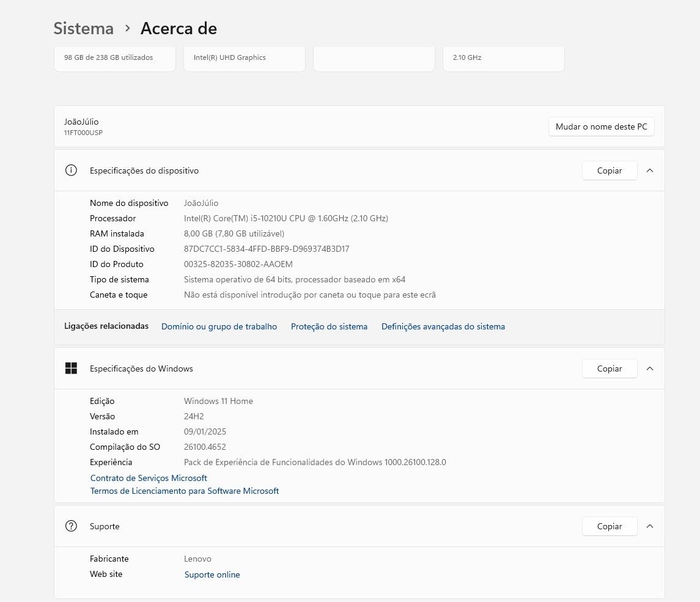Copy the Windows specifications
Screen dimensions: 700x602
click(x=610, y=369)
